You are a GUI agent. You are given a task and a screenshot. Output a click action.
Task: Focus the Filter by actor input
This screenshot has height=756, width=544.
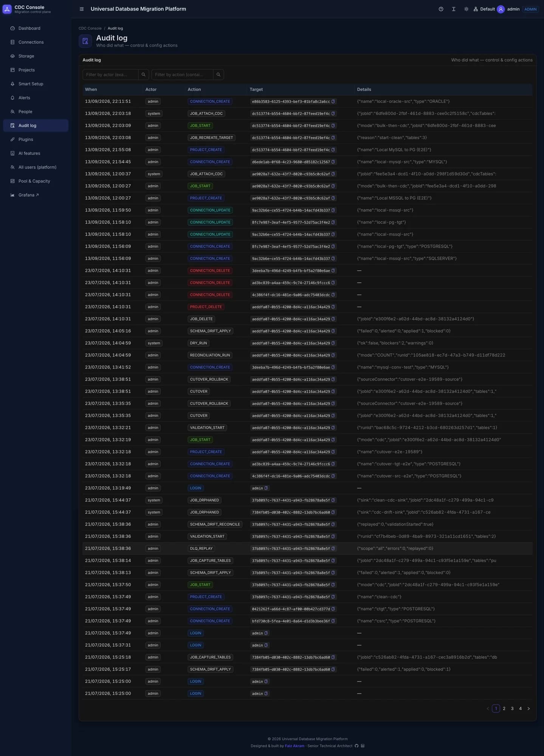pyautogui.click(x=110, y=74)
